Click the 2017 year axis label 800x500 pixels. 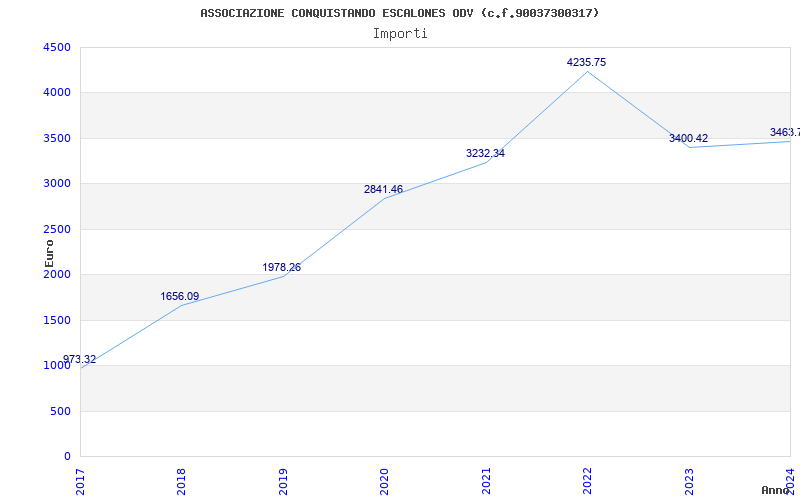[81, 482]
